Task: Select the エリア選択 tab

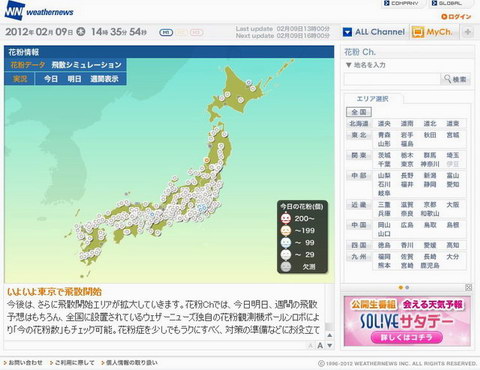Action: (x=373, y=99)
